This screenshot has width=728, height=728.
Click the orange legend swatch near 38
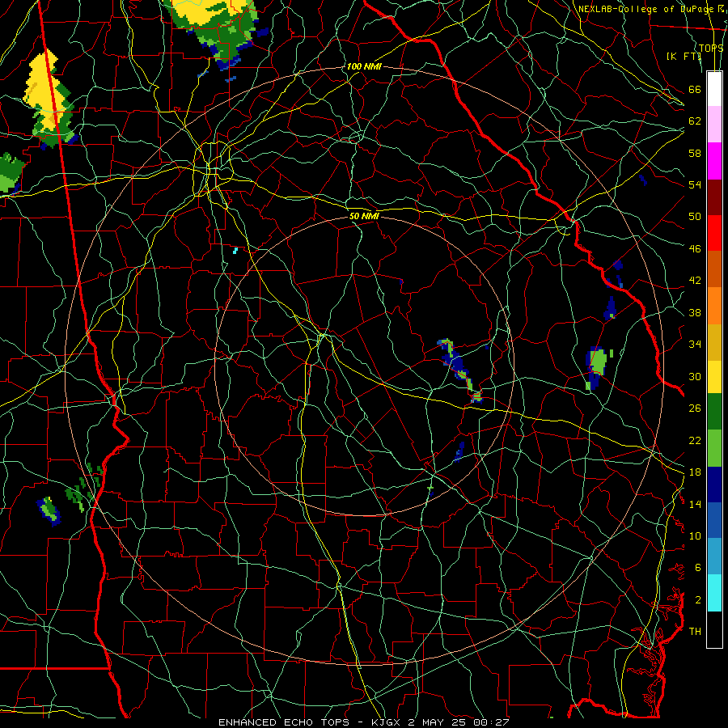(714, 305)
